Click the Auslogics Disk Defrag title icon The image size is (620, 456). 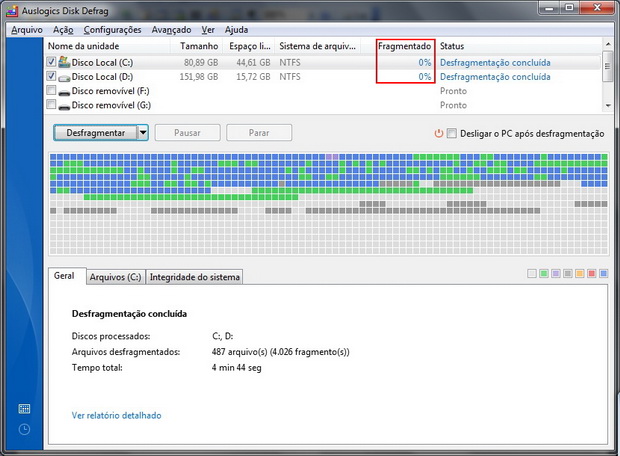[12, 11]
